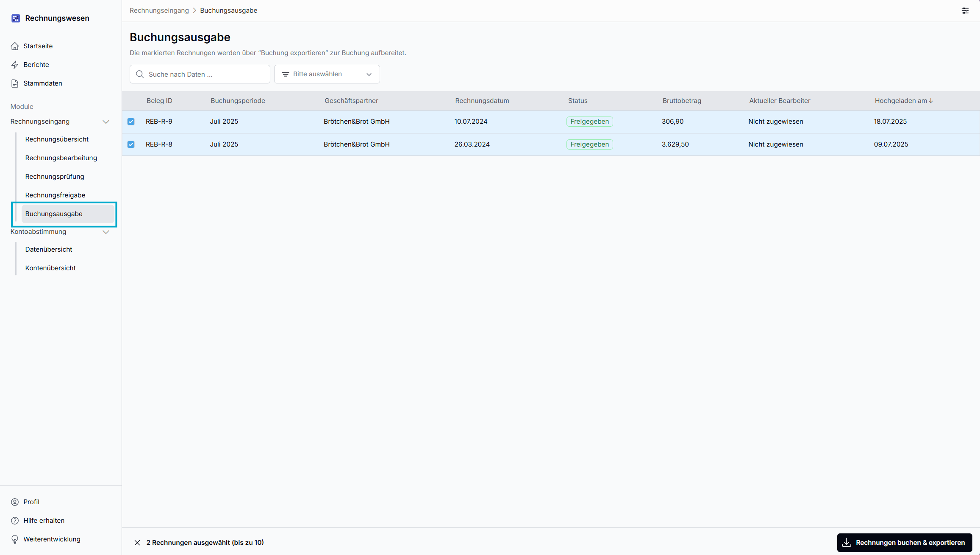This screenshot has width=980, height=555.
Task: Open the settings sliders icon top right
Action: tap(965, 11)
